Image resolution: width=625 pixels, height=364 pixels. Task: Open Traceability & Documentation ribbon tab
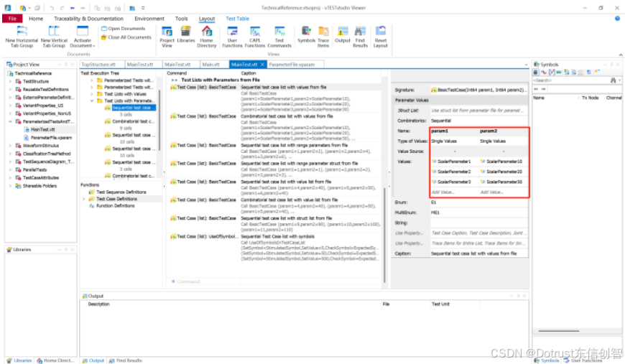tap(88, 19)
